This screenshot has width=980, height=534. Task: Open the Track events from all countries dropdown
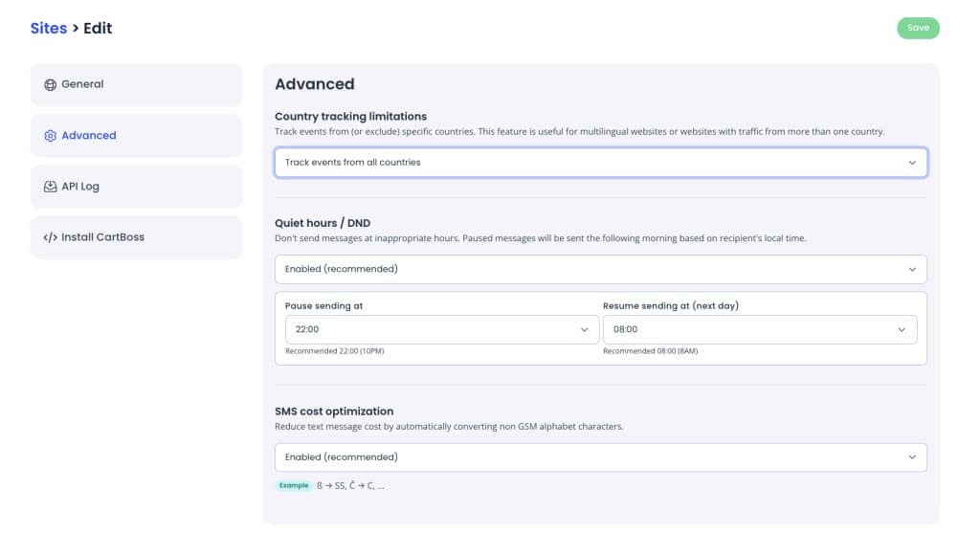point(601,163)
